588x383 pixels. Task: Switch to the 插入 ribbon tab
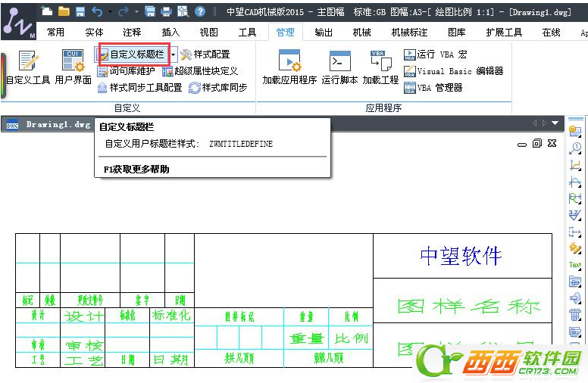(x=170, y=33)
